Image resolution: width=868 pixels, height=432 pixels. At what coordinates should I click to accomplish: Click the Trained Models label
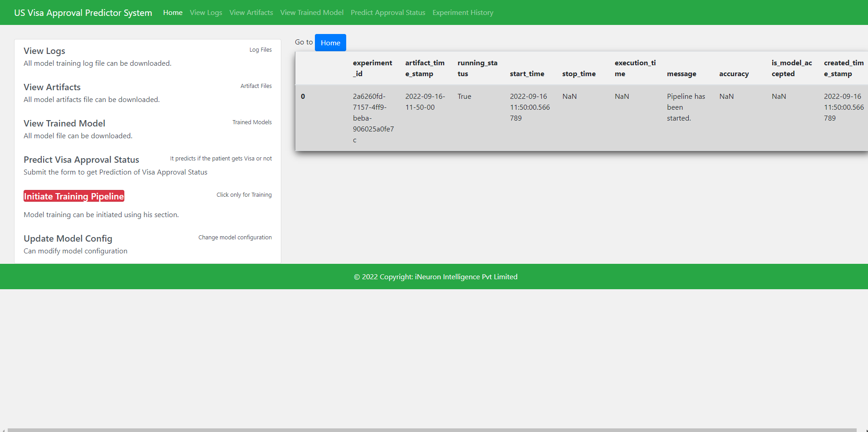pos(252,122)
